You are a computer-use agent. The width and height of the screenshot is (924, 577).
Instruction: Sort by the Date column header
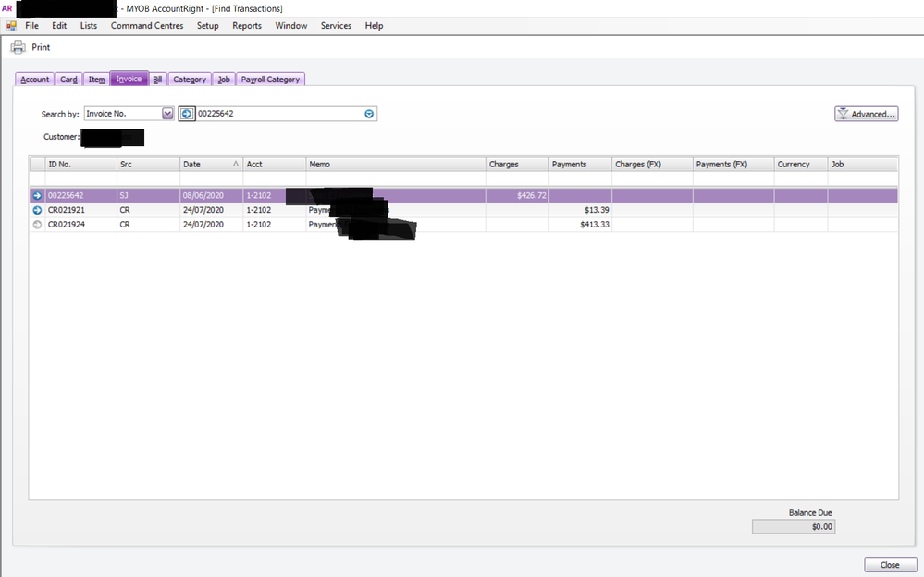click(x=210, y=164)
